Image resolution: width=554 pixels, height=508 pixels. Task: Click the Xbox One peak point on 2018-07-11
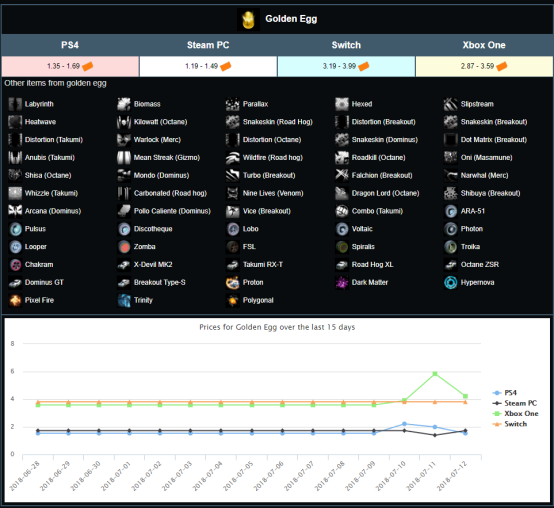(435, 373)
